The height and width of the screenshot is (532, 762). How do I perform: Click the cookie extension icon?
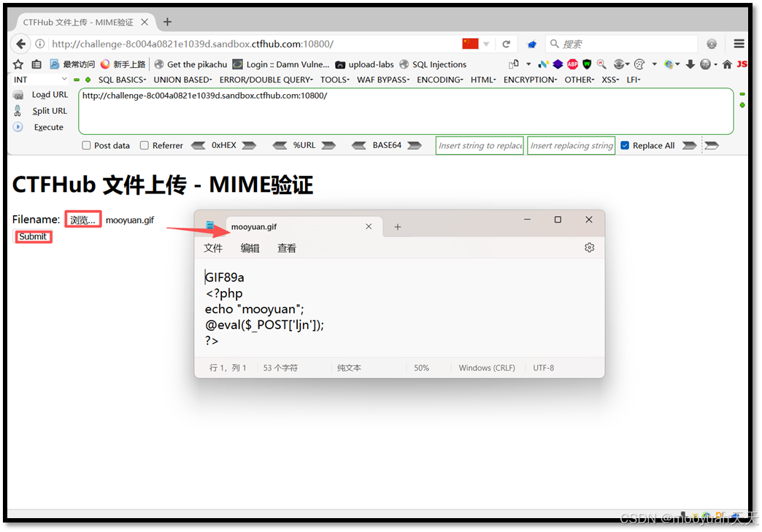[x=639, y=64]
